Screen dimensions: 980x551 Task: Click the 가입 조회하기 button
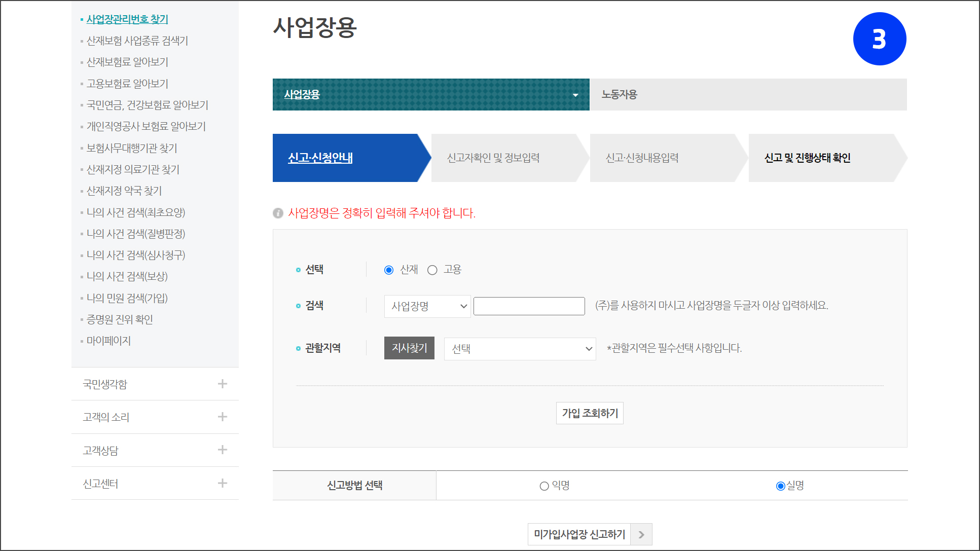[x=590, y=413]
